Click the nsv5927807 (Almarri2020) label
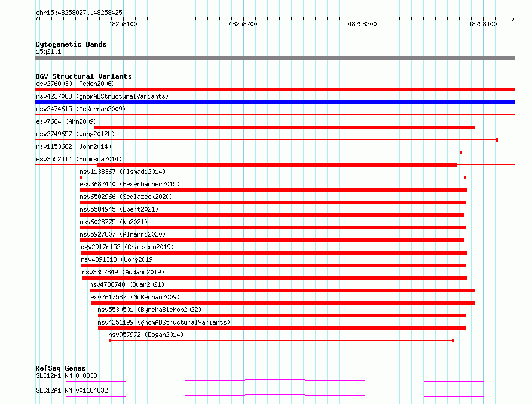Viewport: 532px width, 404px height. click(123, 234)
